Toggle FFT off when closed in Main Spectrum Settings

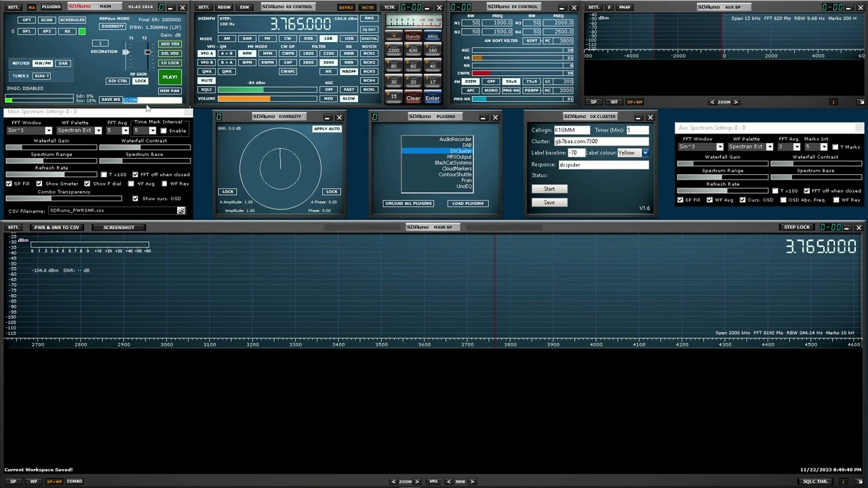point(136,175)
